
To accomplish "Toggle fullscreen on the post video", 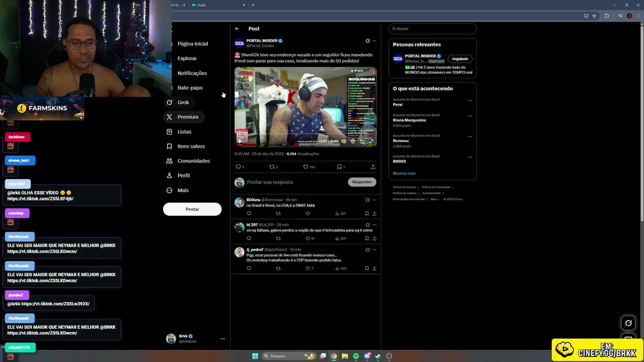I will (x=371, y=141).
